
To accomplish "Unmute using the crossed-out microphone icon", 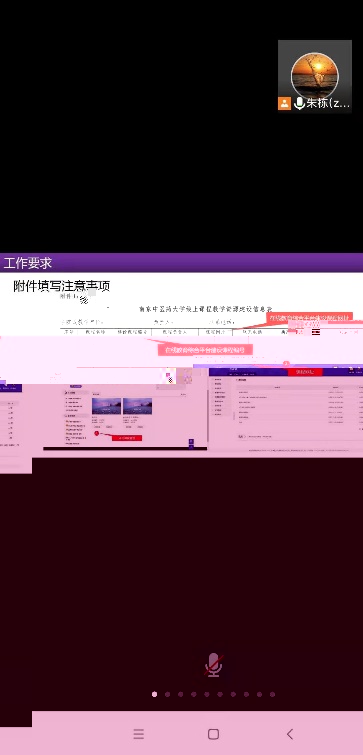I will pos(213,665).
